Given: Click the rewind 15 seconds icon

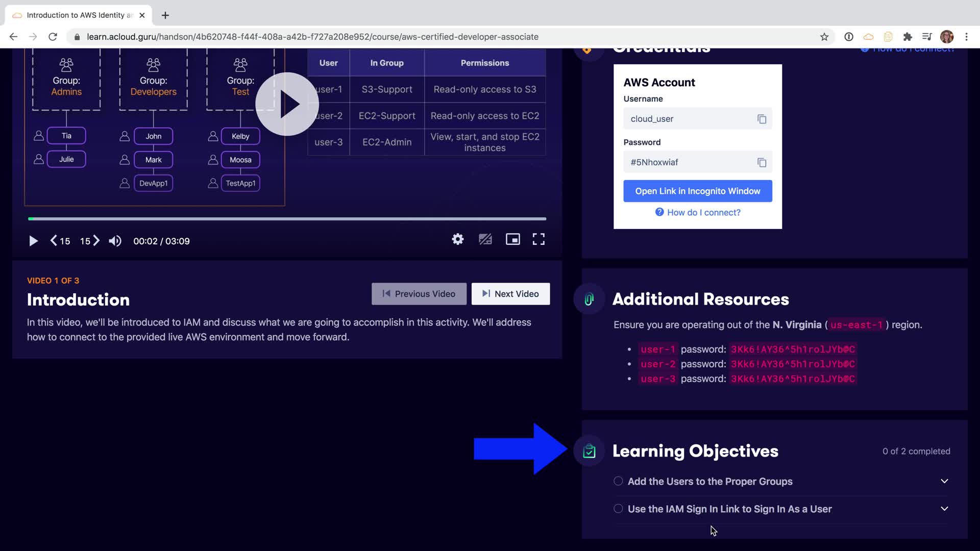Looking at the screenshot, I should (x=60, y=241).
